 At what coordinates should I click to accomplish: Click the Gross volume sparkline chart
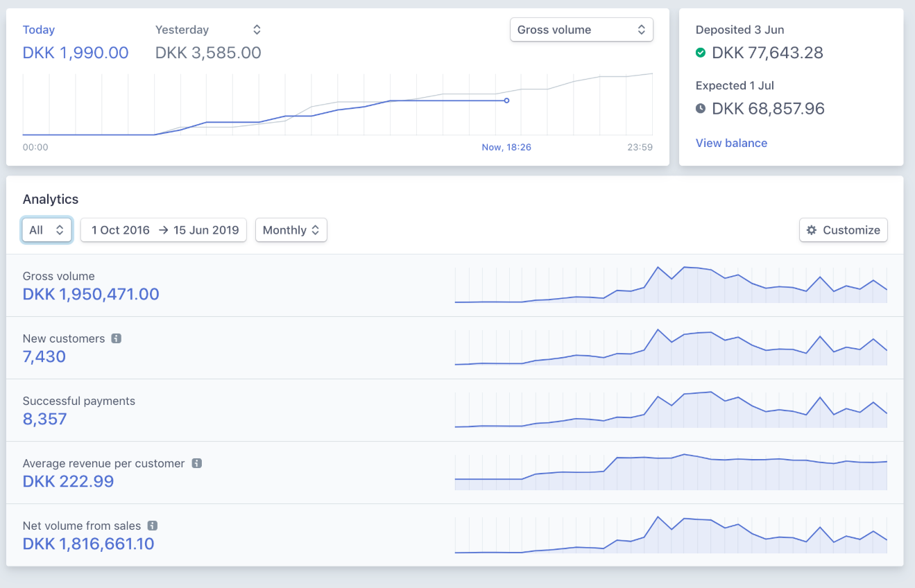click(671, 285)
